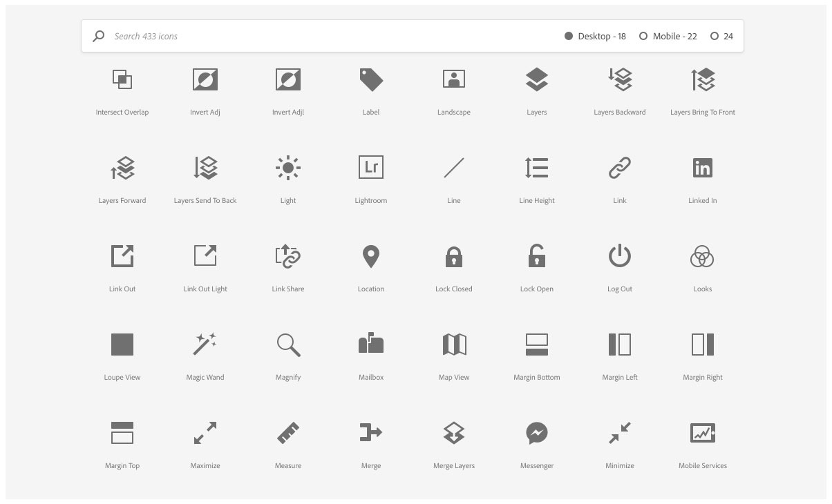Open the Linked In icon
The height and width of the screenshot is (504, 832).
pyautogui.click(x=702, y=167)
